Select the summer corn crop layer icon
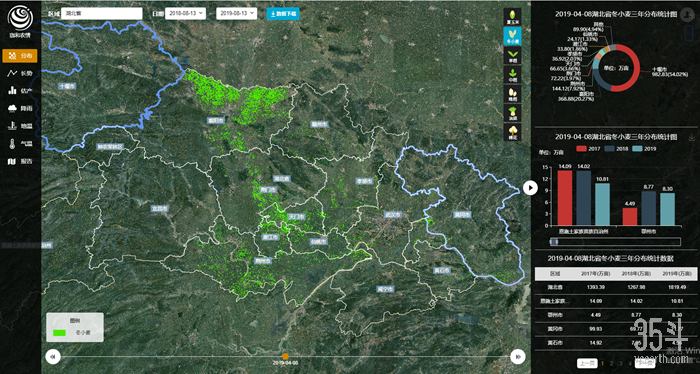Screen dimensions: 700x374 [512, 17]
